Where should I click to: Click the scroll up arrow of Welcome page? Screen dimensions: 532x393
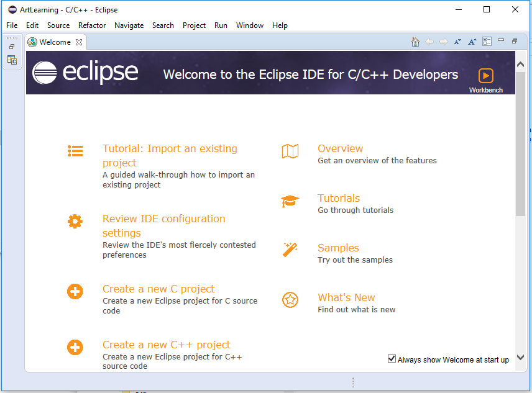tap(520, 65)
